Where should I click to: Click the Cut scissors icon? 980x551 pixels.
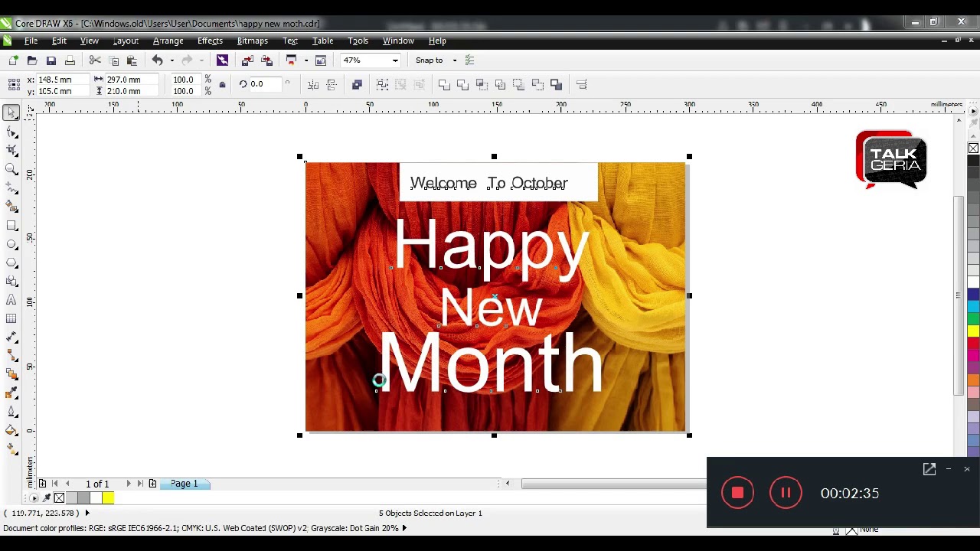[95, 60]
